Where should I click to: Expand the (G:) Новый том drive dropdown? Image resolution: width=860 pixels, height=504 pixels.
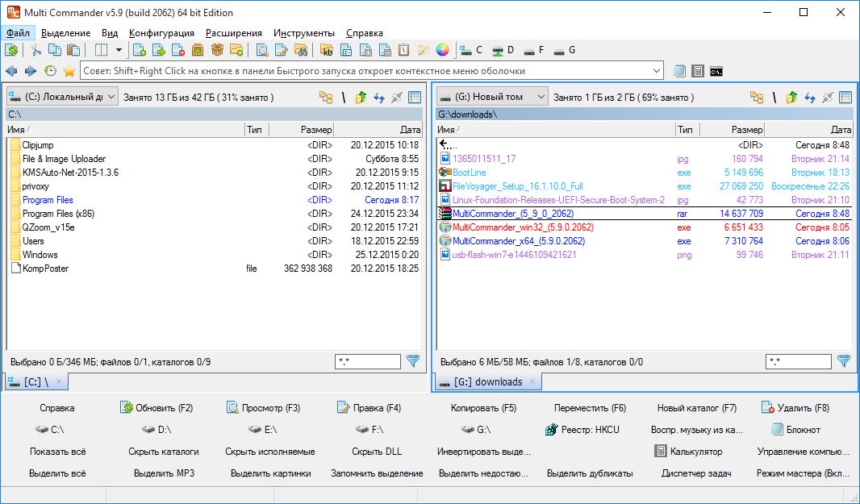point(541,97)
